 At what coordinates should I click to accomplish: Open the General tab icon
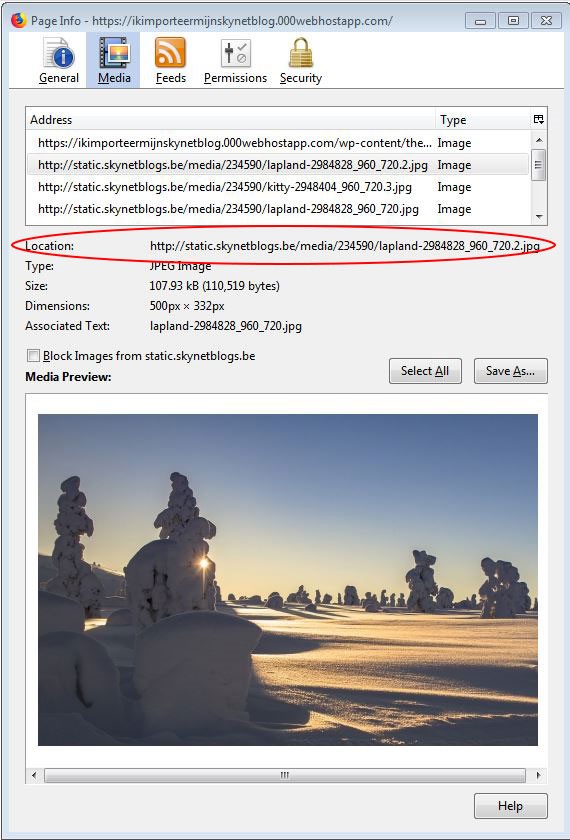59,53
